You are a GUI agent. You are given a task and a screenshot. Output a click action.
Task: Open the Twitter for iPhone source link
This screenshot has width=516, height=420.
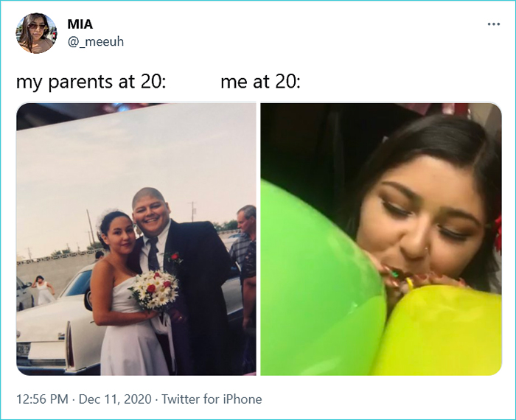(x=212, y=399)
